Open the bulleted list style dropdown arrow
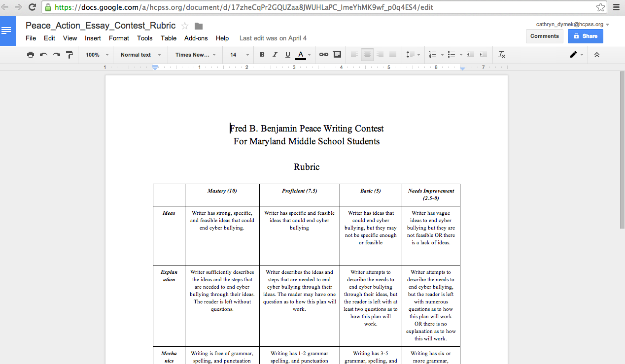The image size is (625, 364). tap(460, 55)
